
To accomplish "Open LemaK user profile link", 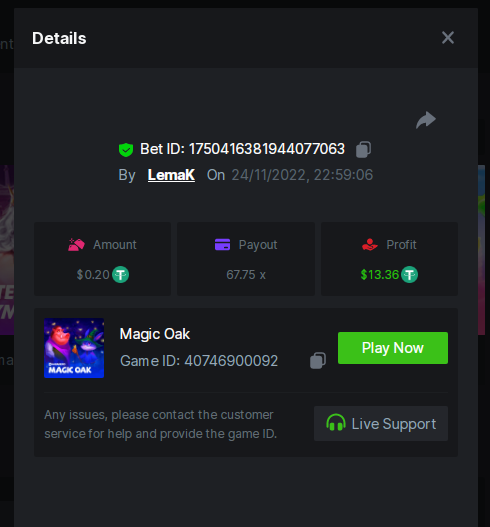I will pos(171,175).
